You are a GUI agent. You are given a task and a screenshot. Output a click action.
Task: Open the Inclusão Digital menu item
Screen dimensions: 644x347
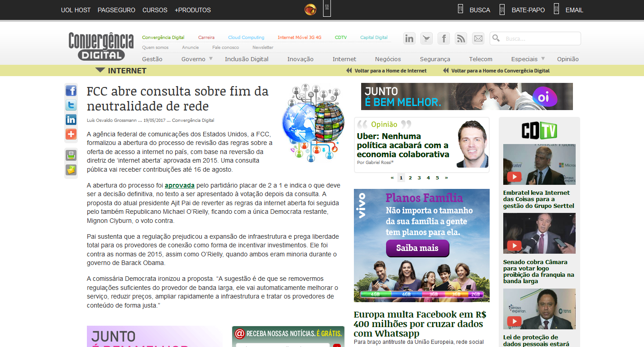247,59
